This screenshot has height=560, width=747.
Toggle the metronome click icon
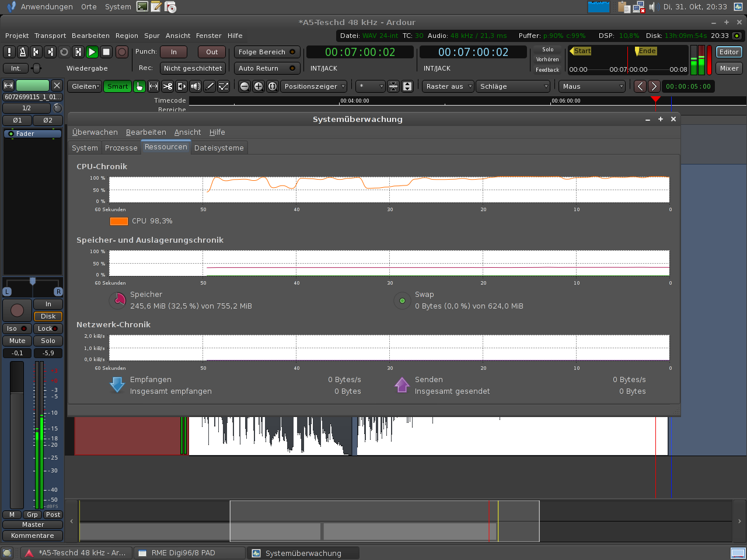pyautogui.click(x=23, y=52)
